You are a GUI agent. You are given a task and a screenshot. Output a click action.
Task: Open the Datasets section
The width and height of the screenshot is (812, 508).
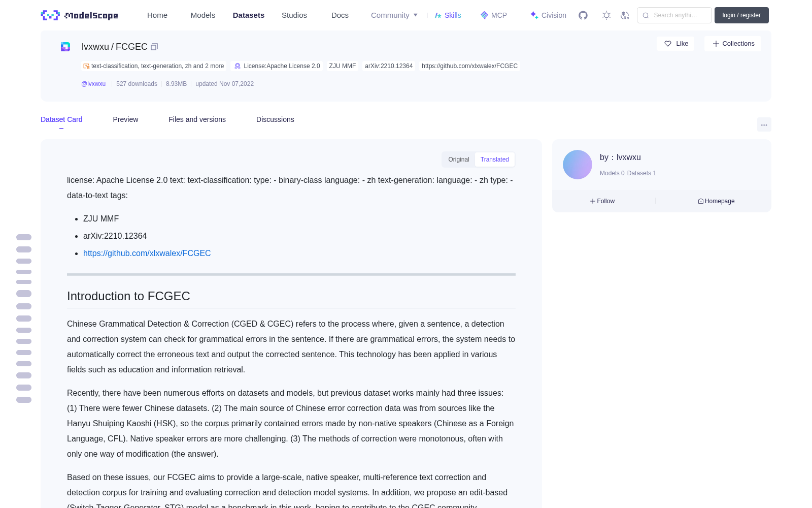click(249, 15)
